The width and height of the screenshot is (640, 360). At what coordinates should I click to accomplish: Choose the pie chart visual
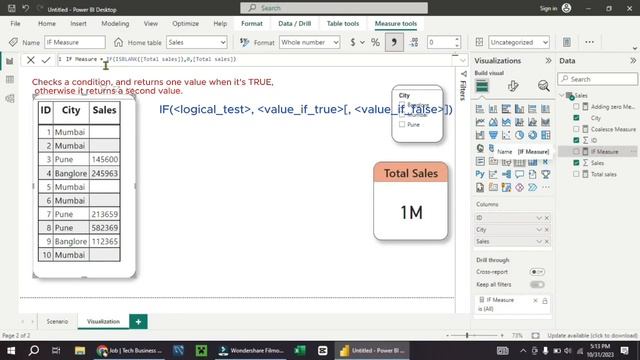519,135
